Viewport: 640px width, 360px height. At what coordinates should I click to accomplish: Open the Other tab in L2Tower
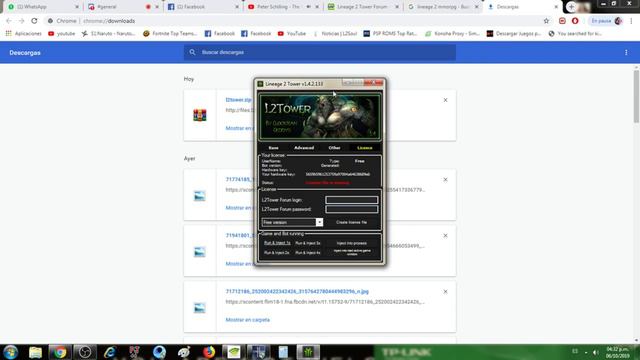[334, 148]
